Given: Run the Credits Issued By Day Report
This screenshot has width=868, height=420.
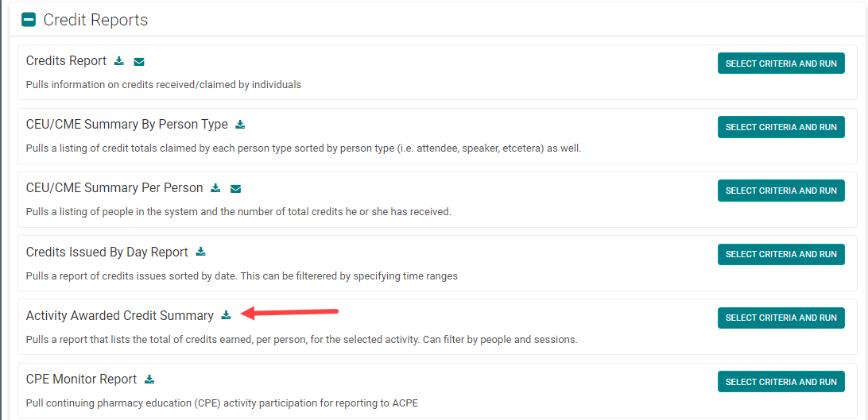Looking at the screenshot, I should coord(781,254).
